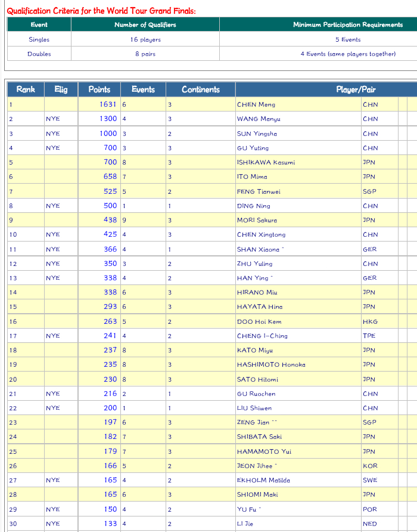Click NYE eligibility in WANG Manyu row
417x532 pixels.
pos(53,119)
